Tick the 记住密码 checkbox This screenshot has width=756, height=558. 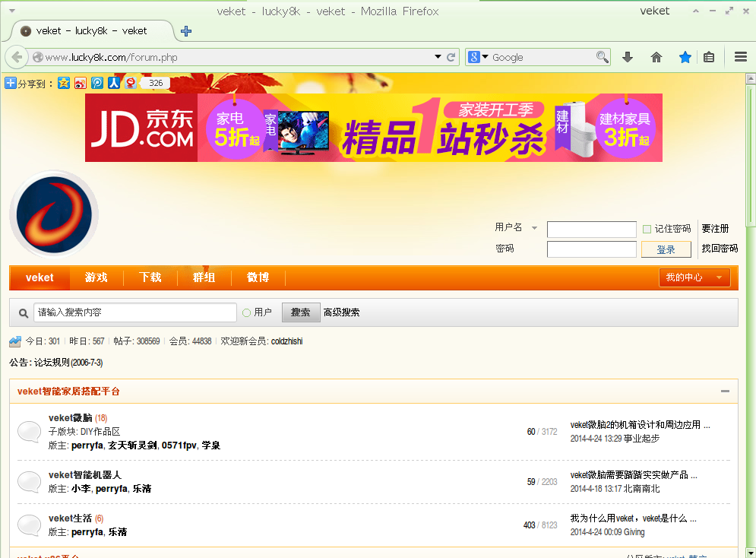(x=647, y=229)
